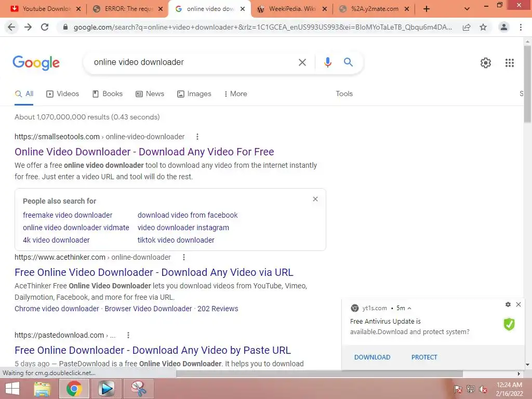Dismiss People also search for box
The image size is (532, 399).
click(315, 199)
